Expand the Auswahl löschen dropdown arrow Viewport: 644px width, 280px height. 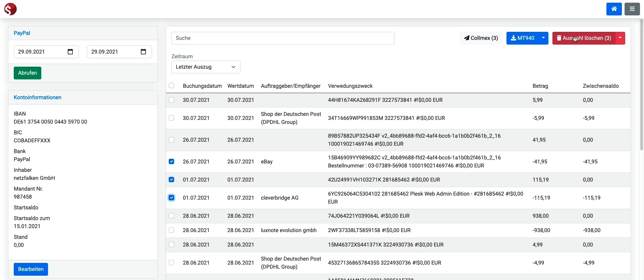point(620,38)
